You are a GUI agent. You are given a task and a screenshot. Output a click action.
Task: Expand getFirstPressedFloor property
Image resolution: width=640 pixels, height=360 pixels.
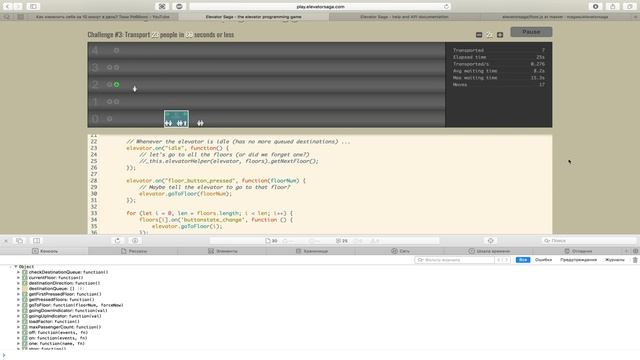[x=18, y=294]
